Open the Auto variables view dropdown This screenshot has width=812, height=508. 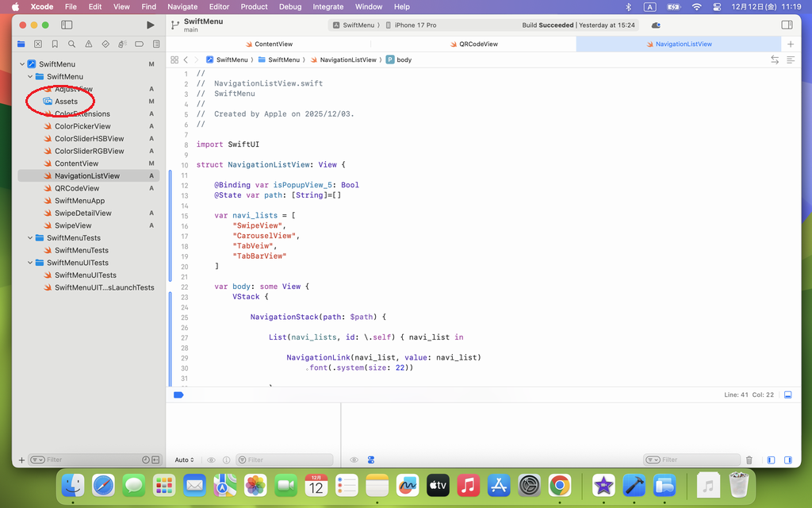tap(184, 460)
